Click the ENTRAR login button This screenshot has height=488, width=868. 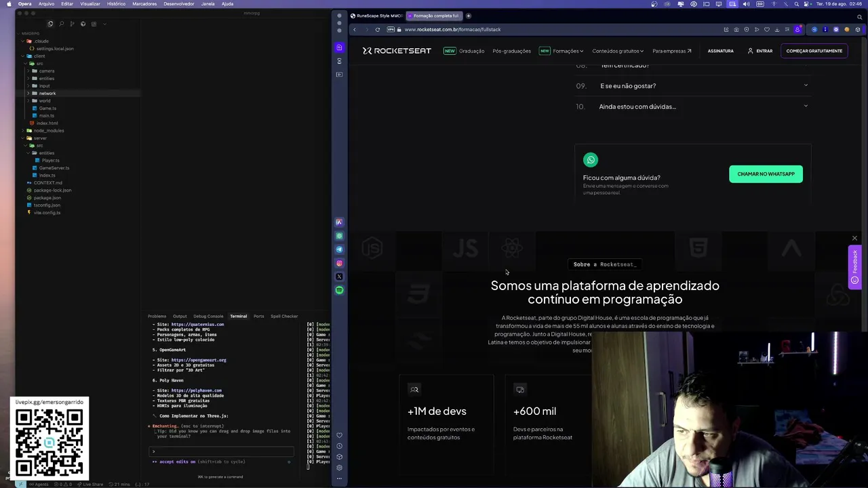click(x=759, y=51)
